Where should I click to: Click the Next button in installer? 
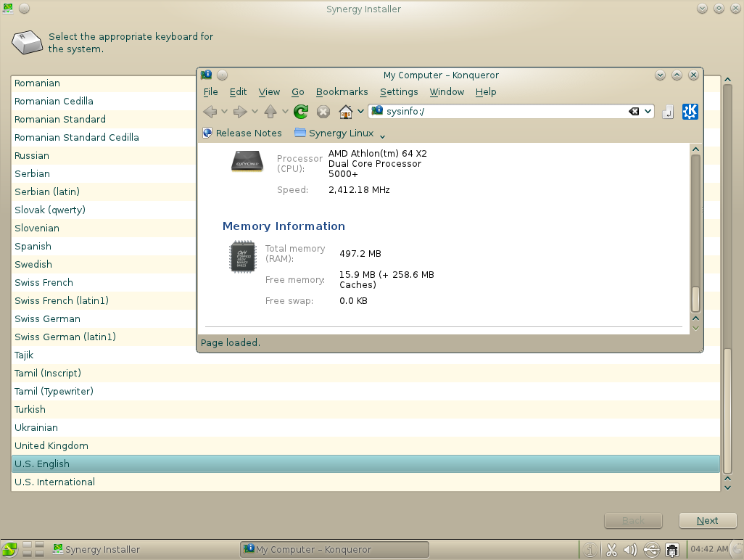pos(707,521)
